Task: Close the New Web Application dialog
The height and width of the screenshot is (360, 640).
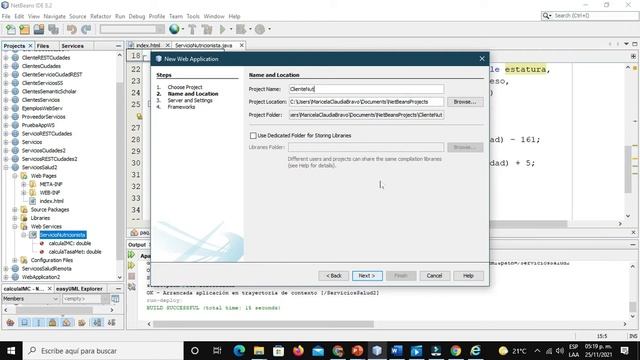Action: (x=482, y=59)
